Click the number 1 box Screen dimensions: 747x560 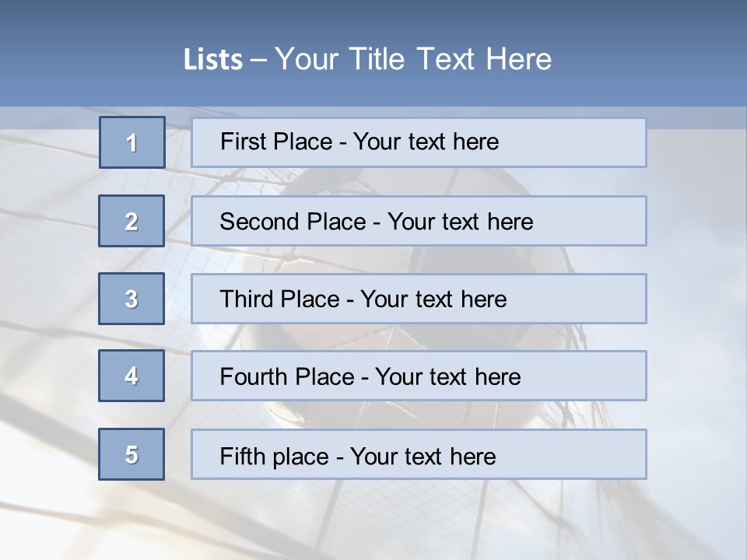(132, 142)
